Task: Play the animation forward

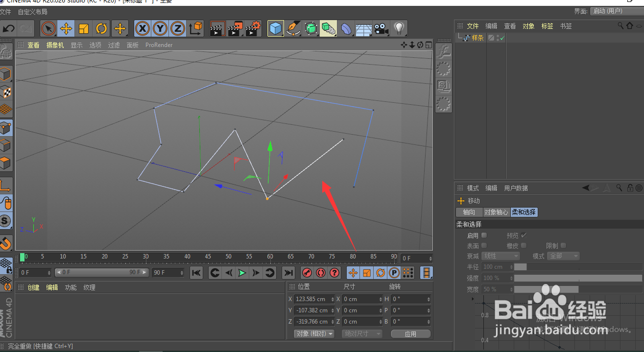Action: click(x=242, y=273)
